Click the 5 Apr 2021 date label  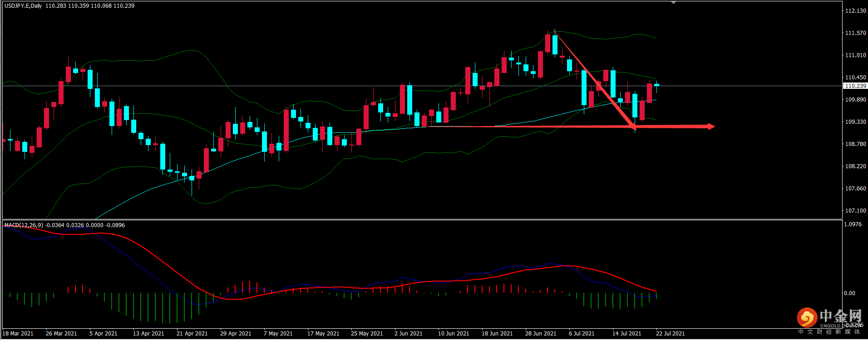[x=103, y=334]
